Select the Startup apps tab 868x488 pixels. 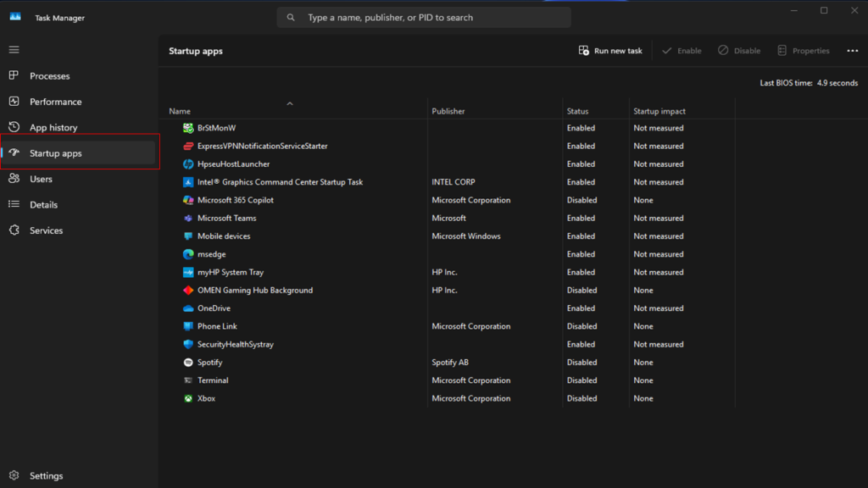[x=79, y=153]
